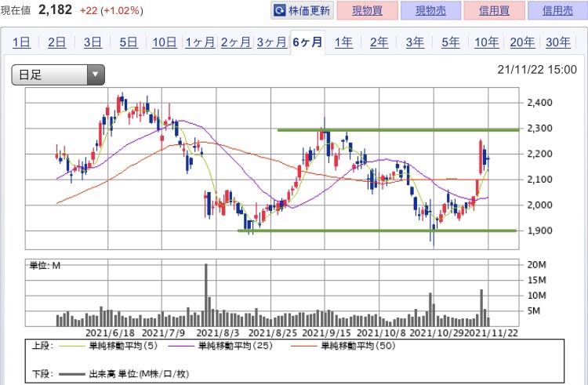This screenshot has height=385, width=588.
Task: Select the active 6ヶ月 tab
Action: pyautogui.click(x=307, y=42)
